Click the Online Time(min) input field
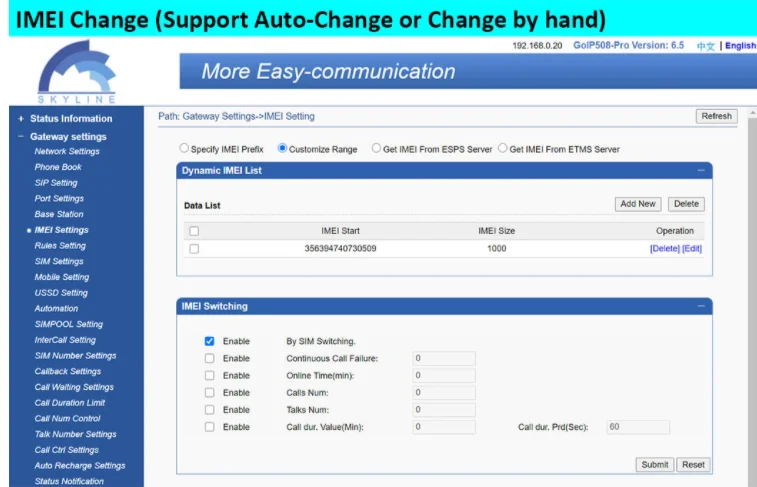The height and width of the screenshot is (487, 757). [x=443, y=375]
